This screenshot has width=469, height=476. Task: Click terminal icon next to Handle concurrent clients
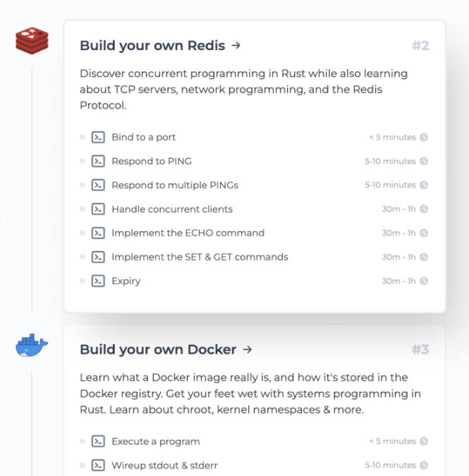pyautogui.click(x=99, y=209)
